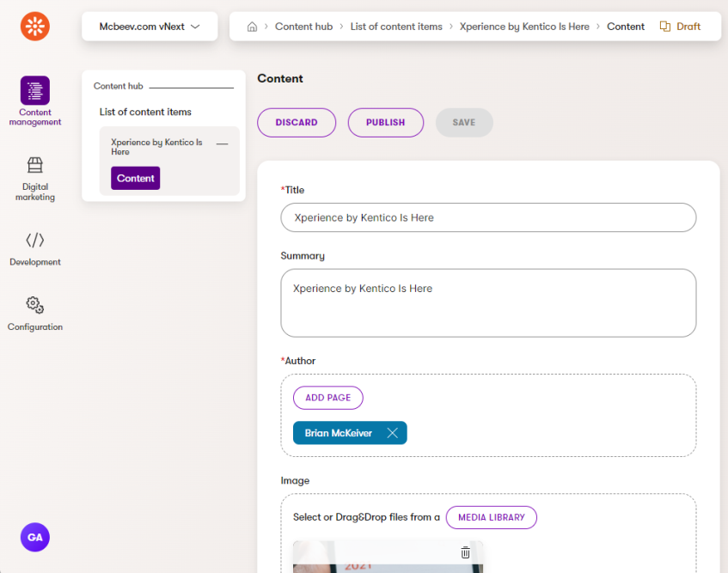The width and height of the screenshot is (728, 573).
Task: Open the Mcbeev.com vNext site dropdown
Action: click(150, 27)
